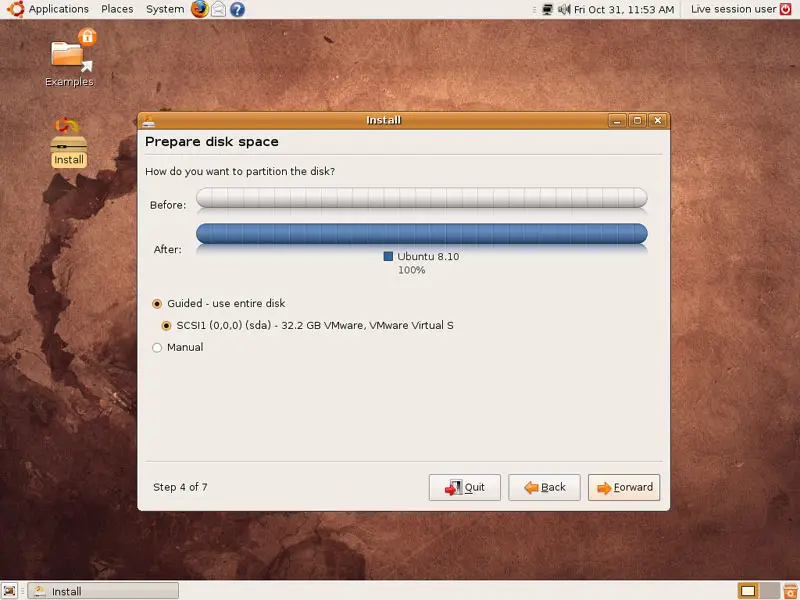Close the Install window
The image size is (800, 600).
[658, 120]
